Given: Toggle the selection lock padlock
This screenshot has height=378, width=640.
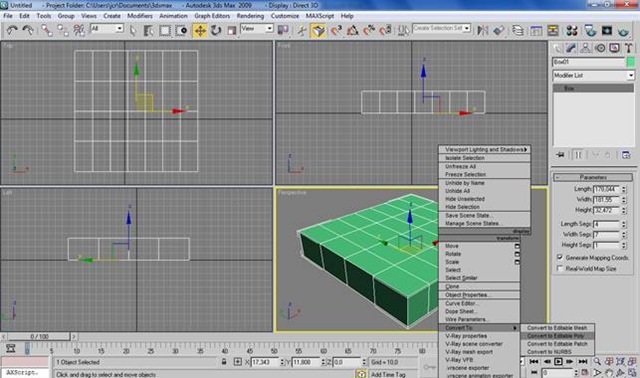Looking at the screenshot, I should [x=224, y=362].
